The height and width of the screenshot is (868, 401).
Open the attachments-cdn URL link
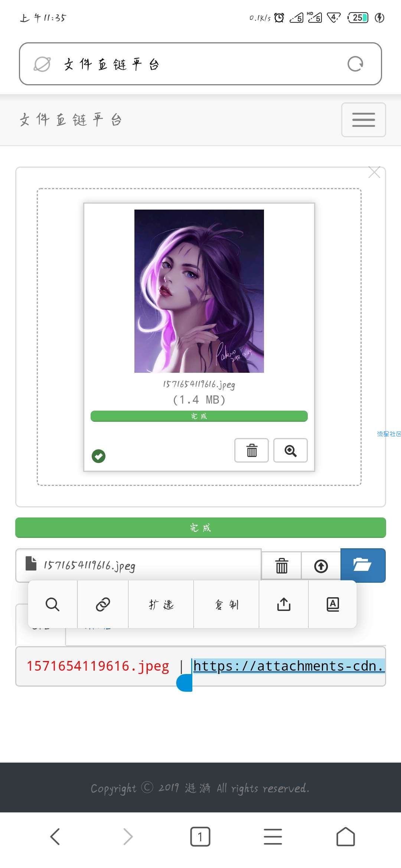pos(288,666)
